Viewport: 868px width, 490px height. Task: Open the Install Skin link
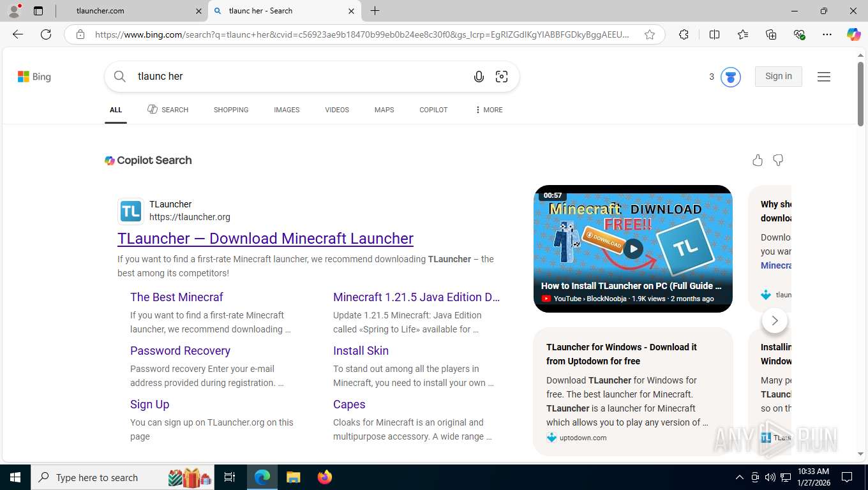(361, 351)
